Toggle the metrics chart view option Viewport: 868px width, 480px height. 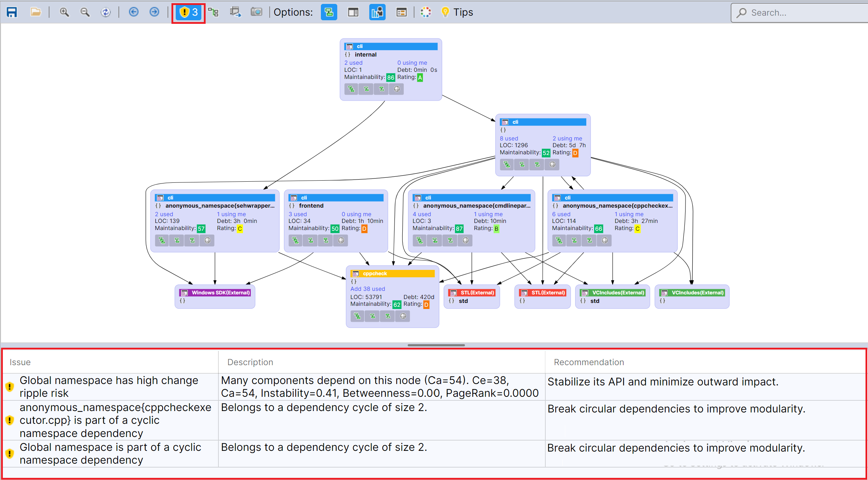(x=377, y=12)
